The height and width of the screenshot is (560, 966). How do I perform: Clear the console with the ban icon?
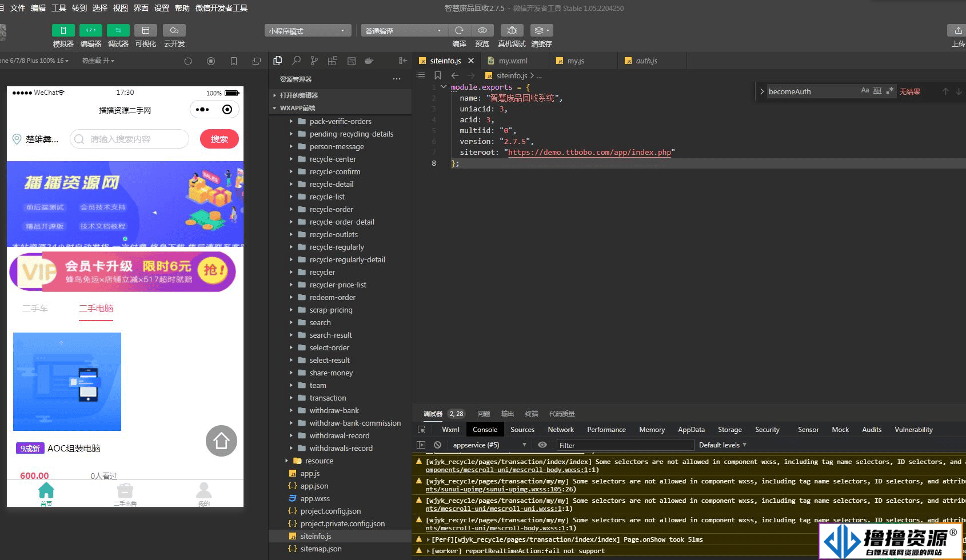coord(437,445)
